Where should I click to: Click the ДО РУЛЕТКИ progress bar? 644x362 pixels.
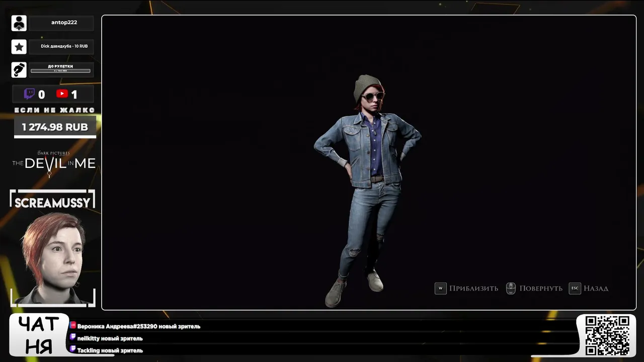tap(60, 71)
